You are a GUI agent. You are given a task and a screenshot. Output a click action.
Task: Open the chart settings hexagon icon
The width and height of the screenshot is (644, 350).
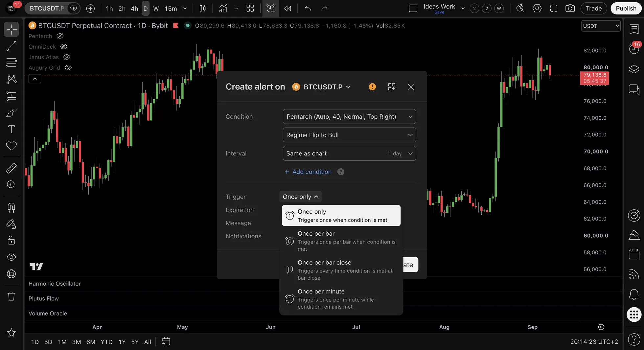click(x=537, y=9)
